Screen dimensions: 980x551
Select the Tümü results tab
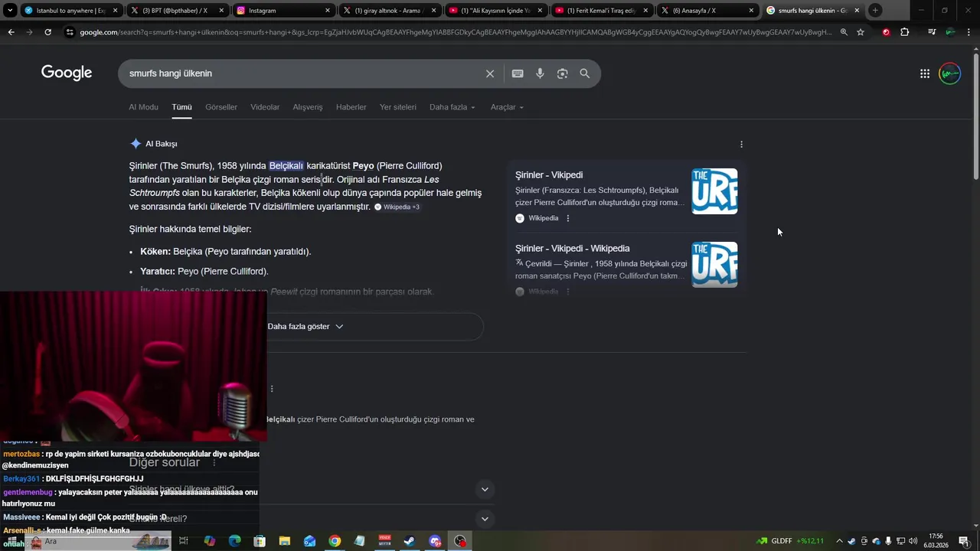(181, 107)
